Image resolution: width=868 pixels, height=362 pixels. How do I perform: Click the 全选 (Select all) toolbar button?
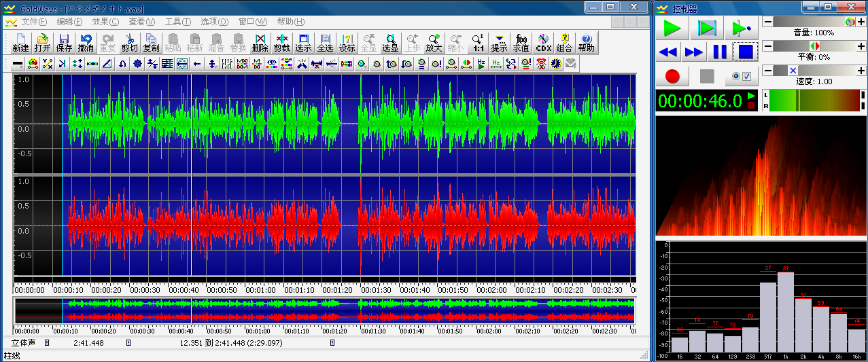(x=325, y=43)
